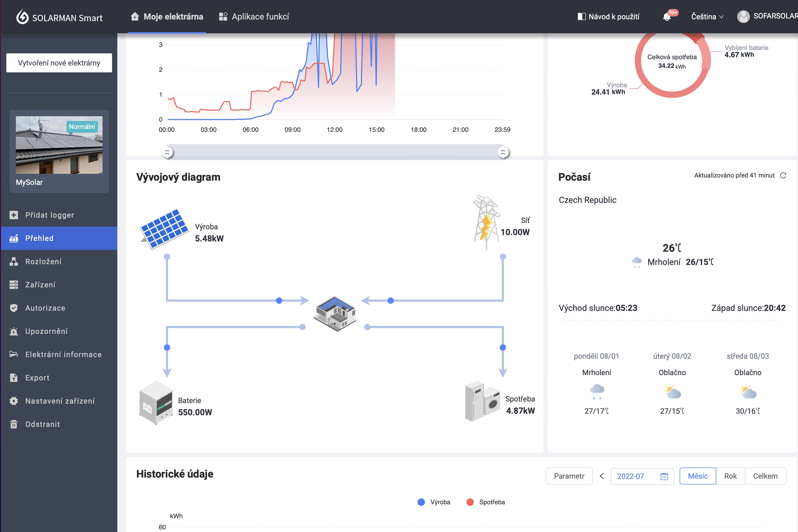This screenshot has height=532, width=798.
Task: Select the Měsíc period option
Action: 698,476
